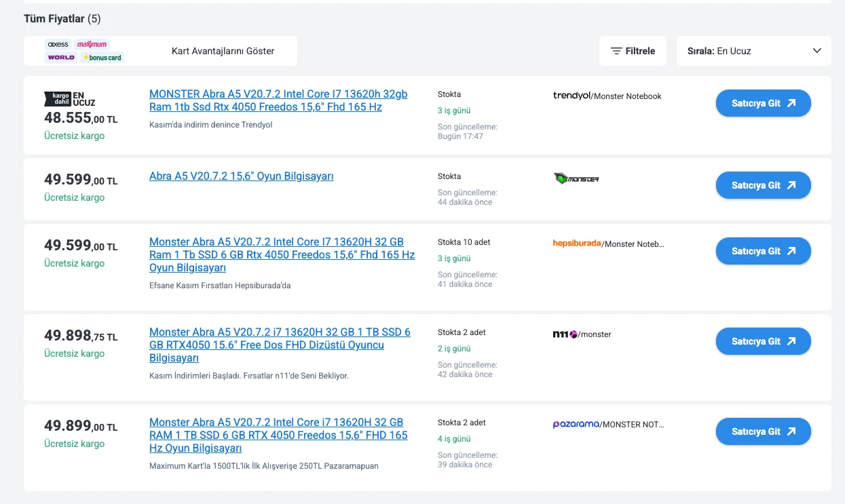Click the Trendyol seller logo

pyautogui.click(x=571, y=96)
